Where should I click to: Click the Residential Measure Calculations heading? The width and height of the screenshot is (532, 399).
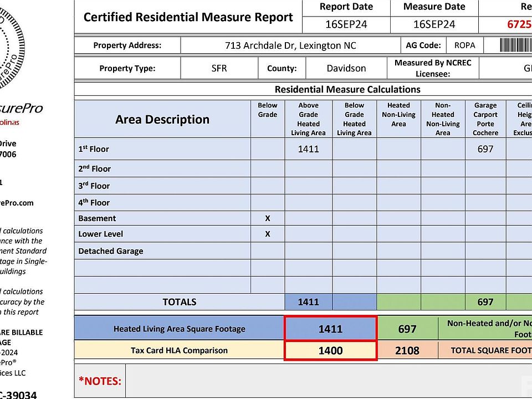(x=347, y=89)
